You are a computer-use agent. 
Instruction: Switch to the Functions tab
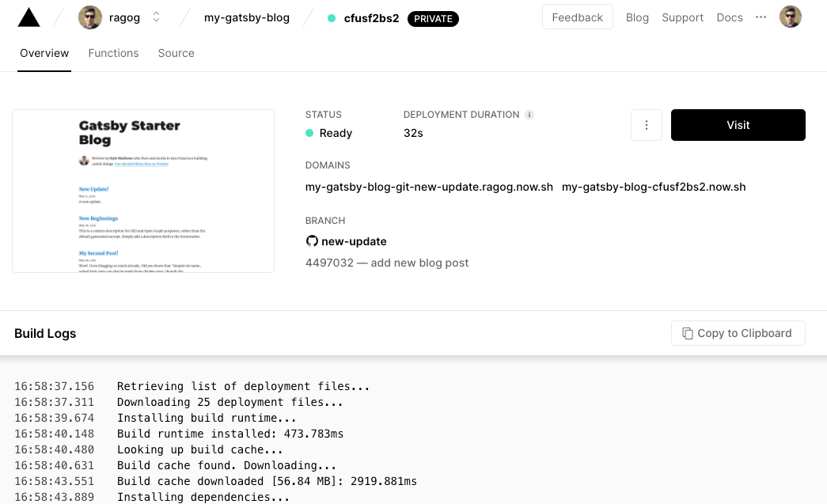(x=113, y=53)
